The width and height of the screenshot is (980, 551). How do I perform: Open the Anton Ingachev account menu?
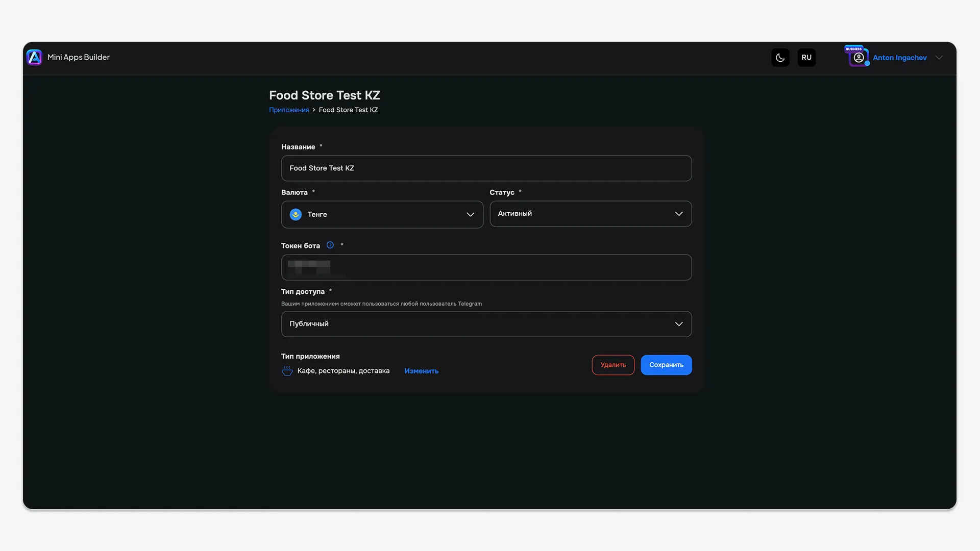(899, 58)
